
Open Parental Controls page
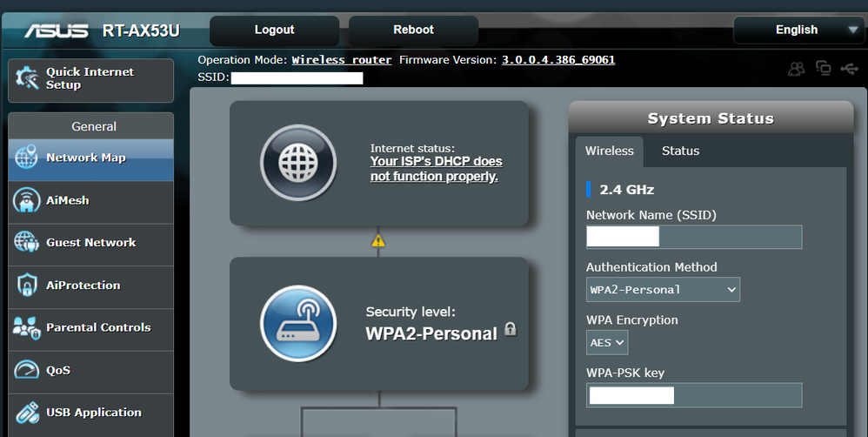coord(91,328)
